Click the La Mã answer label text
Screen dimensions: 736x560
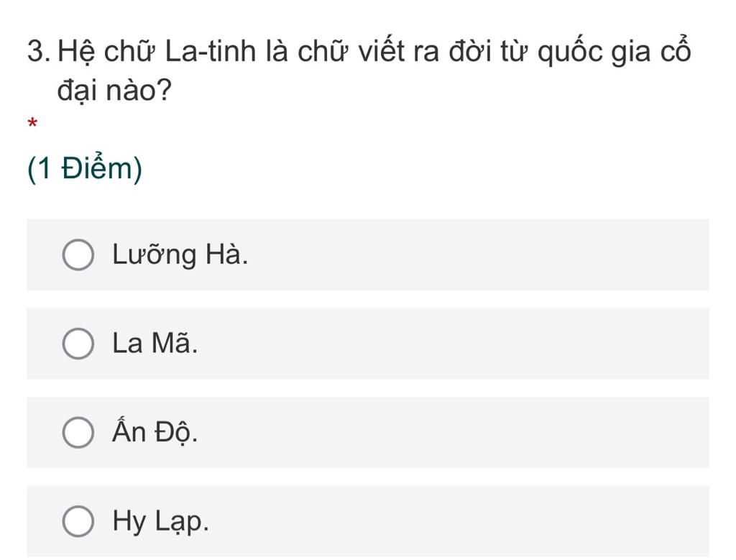[x=155, y=343]
